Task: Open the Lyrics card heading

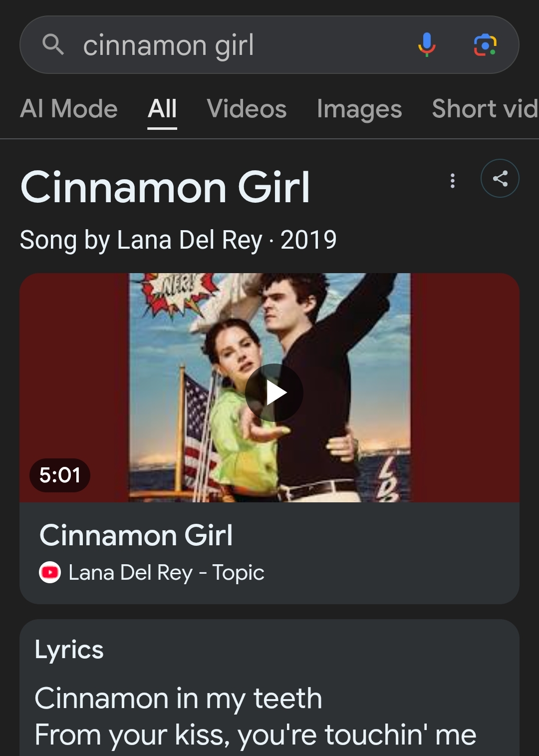Action: coord(69,650)
